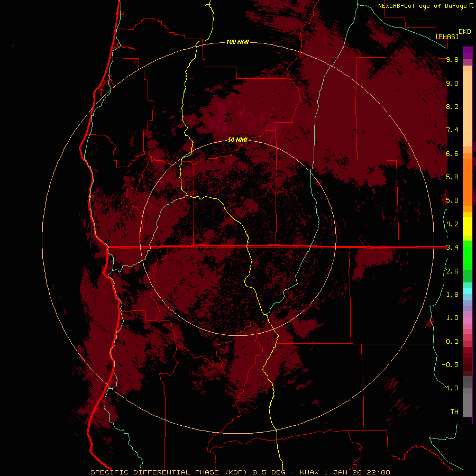Click the 2.6 scale value
The width and height of the screenshot is (476, 476).
pos(452,271)
